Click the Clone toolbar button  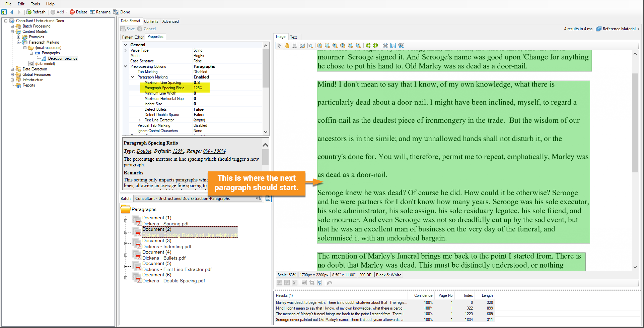coord(122,12)
